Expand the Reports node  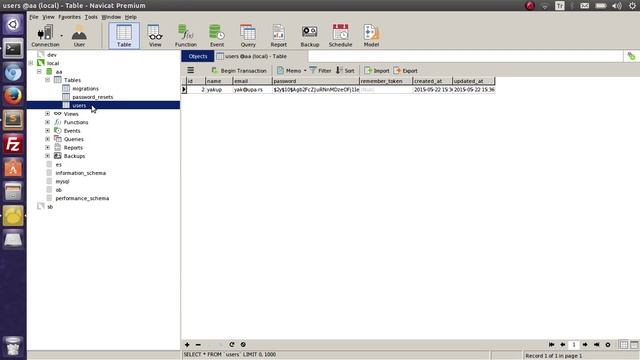coord(47,148)
